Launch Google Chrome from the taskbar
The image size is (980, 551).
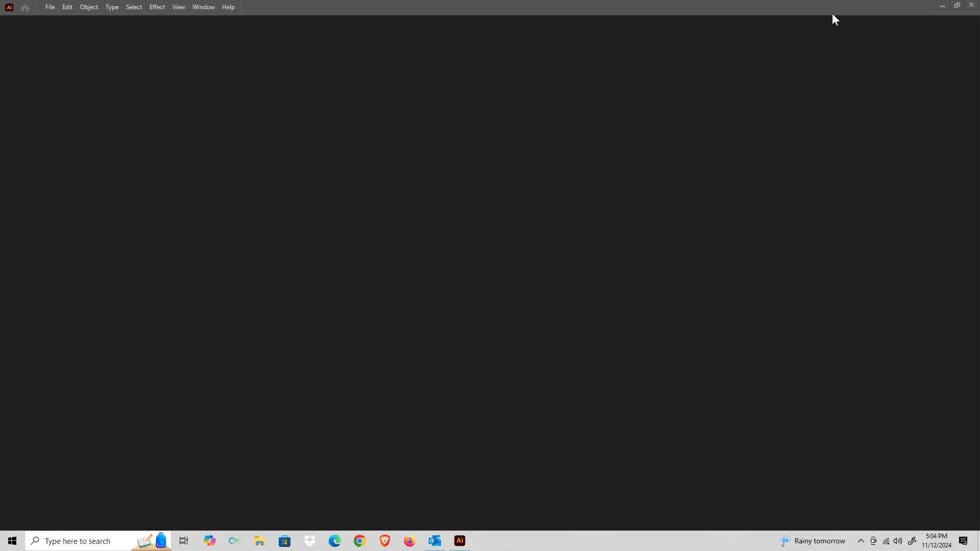click(x=360, y=541)
